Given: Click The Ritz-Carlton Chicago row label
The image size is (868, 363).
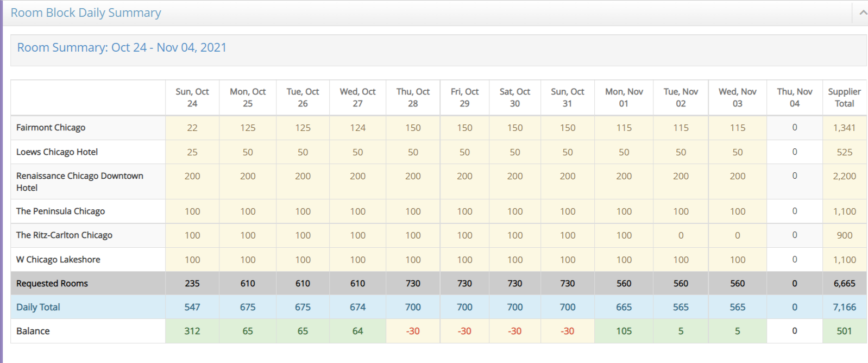Looking at the screenshot, I should click(x=64, y=235).
